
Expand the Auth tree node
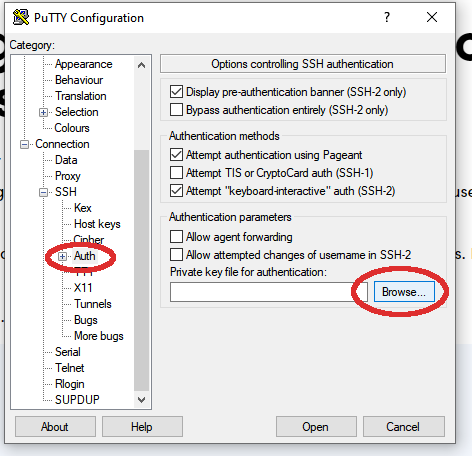(62, 256)
